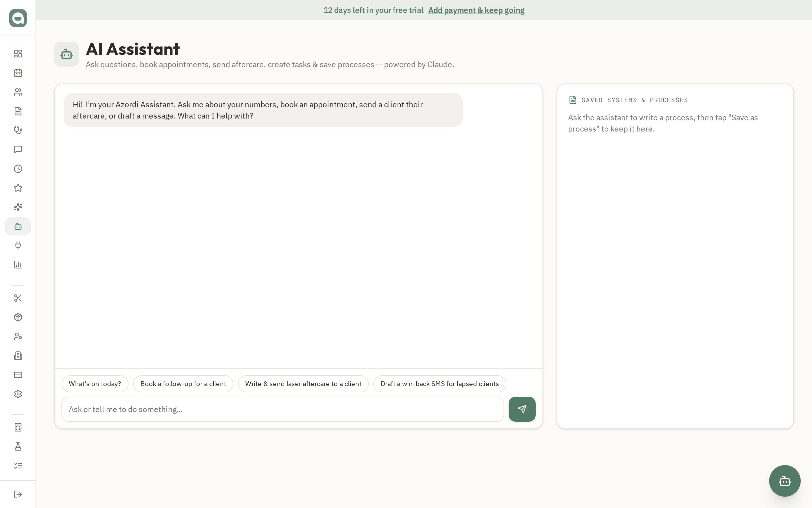Screen dimensions: 812x508
Task: Open the plug integrations icon
Action: pos(18,246)
